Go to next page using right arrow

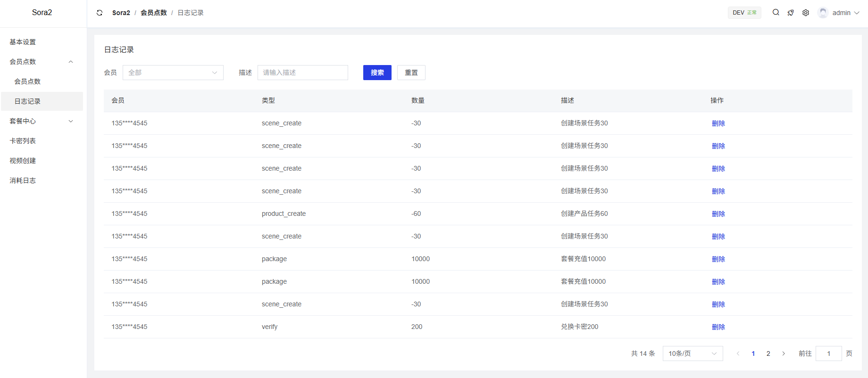(x=784, y=353)
